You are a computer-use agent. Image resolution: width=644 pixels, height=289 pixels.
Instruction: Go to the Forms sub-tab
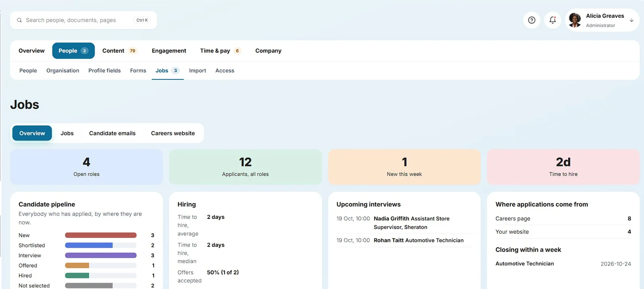(x=138, y=71)
